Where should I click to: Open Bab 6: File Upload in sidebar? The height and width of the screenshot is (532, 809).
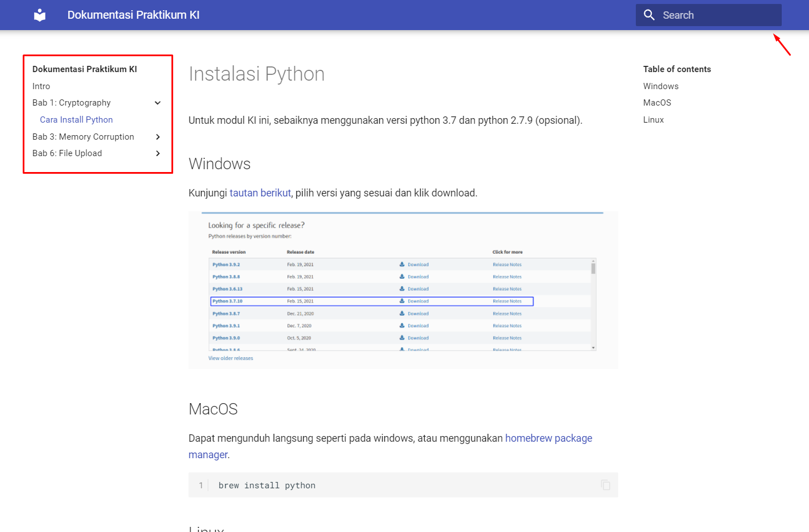[x=67, y=153]
